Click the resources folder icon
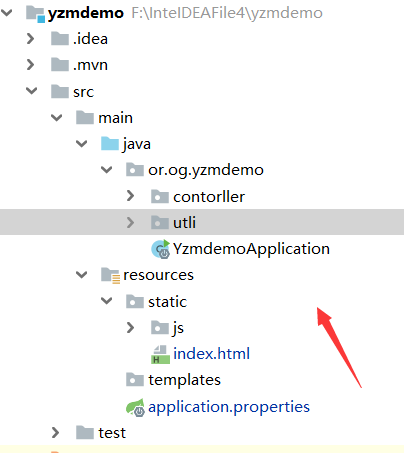The image size is (404, 453). click(110, 275)
